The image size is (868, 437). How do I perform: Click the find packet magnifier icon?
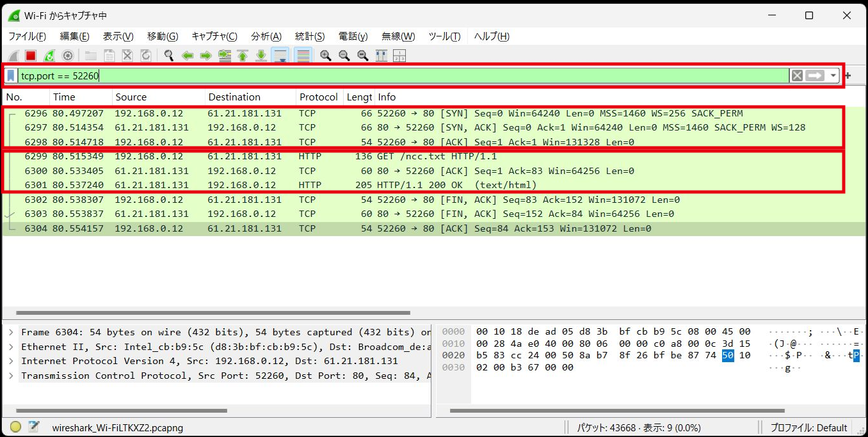pos(169,56)
